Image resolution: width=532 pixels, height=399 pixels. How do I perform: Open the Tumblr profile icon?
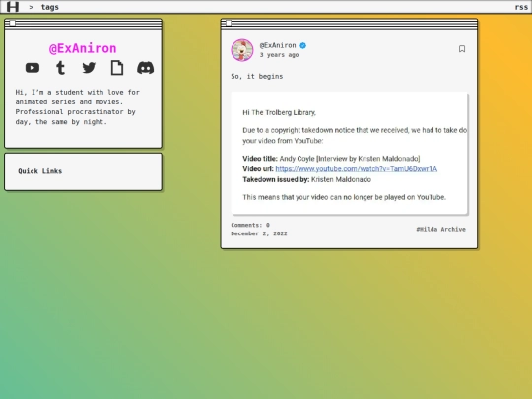pos(61,68)
